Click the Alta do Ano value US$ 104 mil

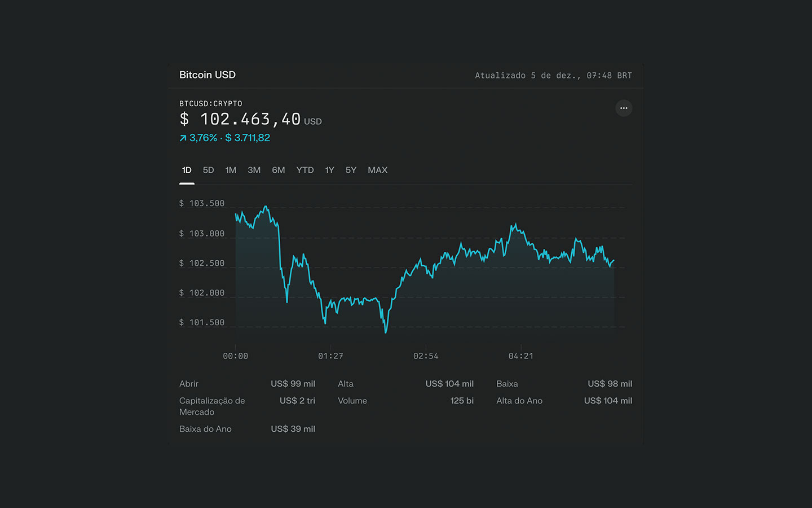608,401
